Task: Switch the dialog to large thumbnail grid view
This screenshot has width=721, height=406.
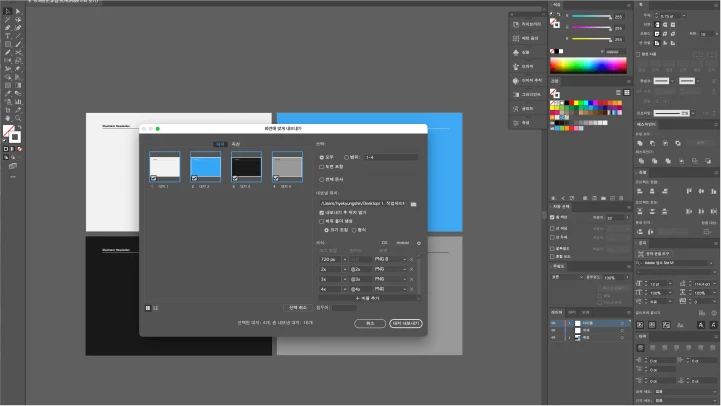Action: coord(148,308)
